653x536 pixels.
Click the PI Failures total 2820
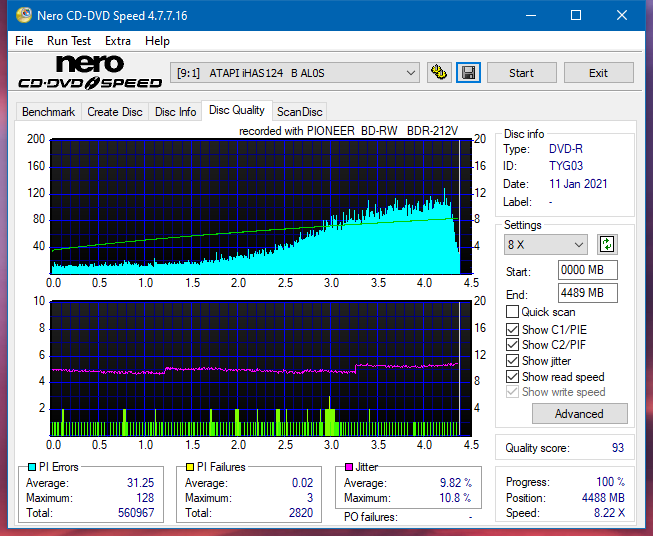301,513
